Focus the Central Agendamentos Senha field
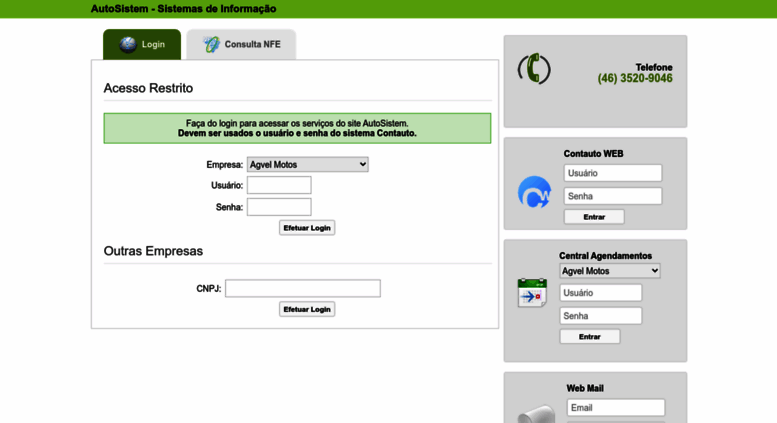777x423 pixels. coord(601,316)
